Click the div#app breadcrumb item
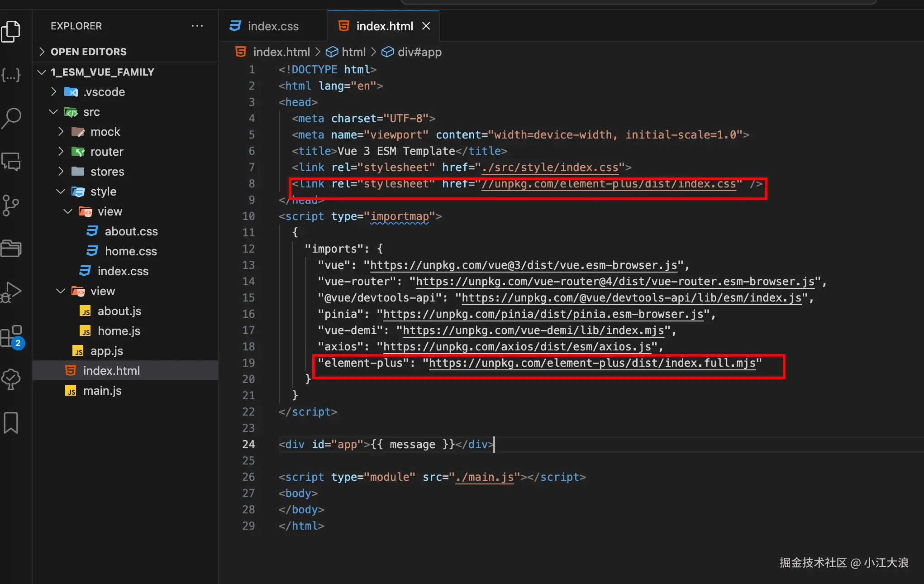The image size is (924, 584). pyautogui.click(x=419, y=52)
